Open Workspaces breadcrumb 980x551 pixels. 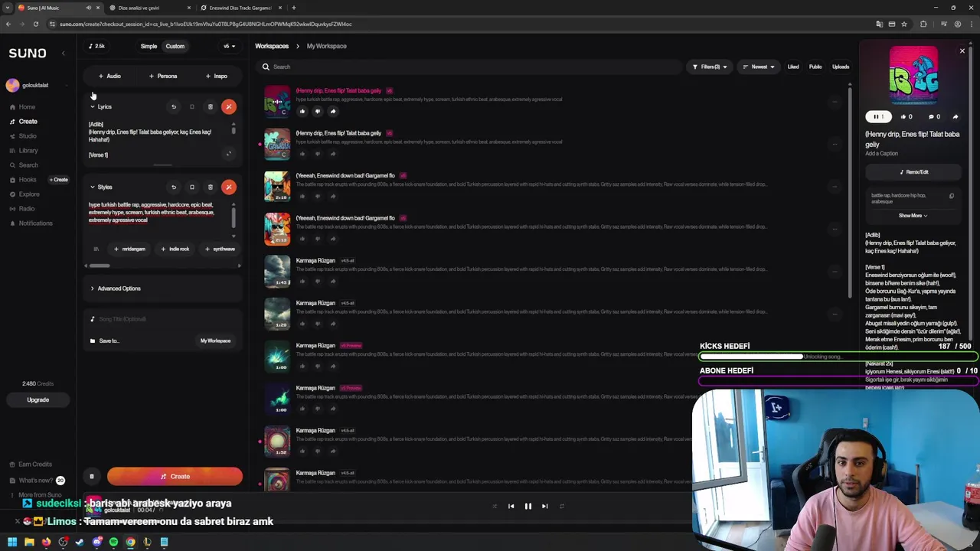[272, 46]
